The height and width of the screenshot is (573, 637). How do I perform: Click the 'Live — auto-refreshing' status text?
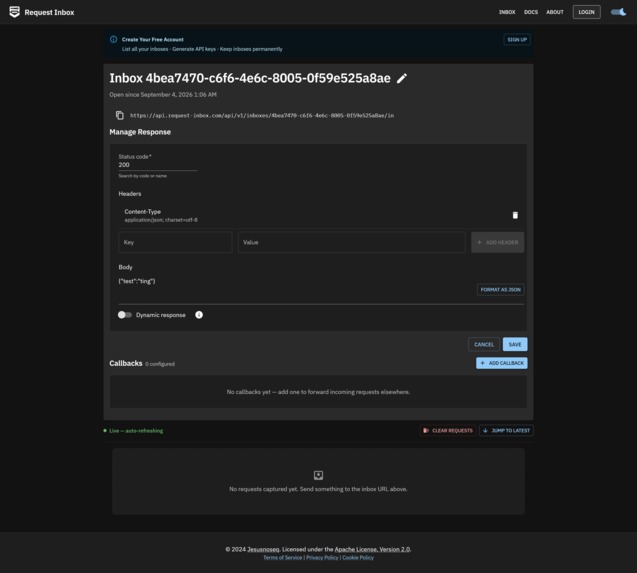click(x=136, y=431)
